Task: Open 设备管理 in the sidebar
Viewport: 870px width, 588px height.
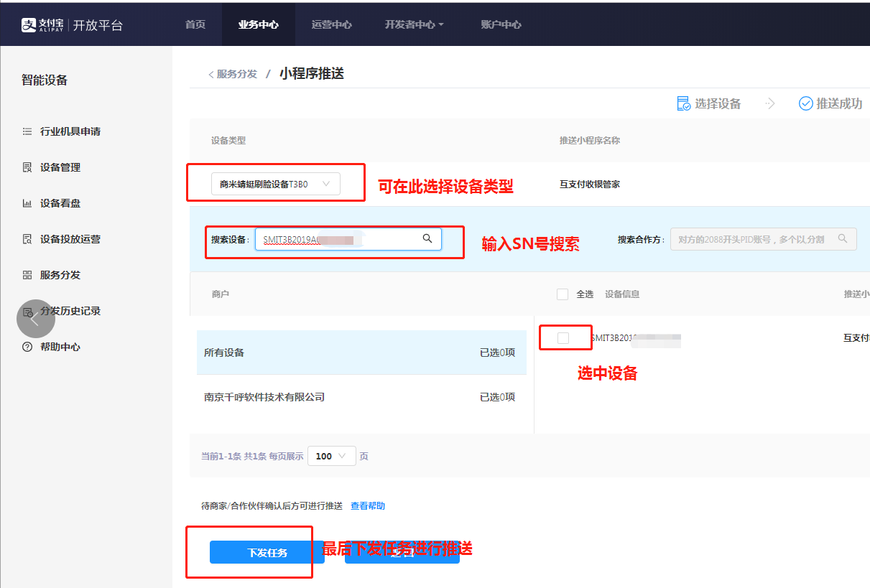Action: pos(60,167)
